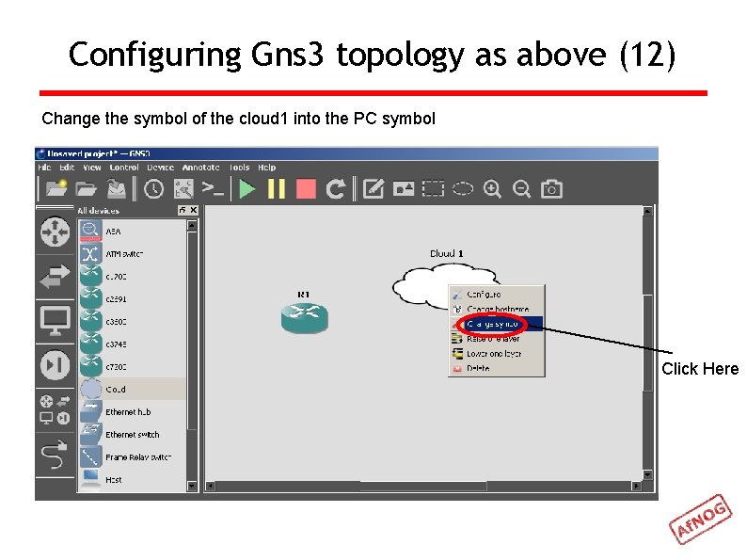The image size is (747, 560).
Task: Click device list scroll-down arrow
Action: pyautogui.click(x=192, y=487)
